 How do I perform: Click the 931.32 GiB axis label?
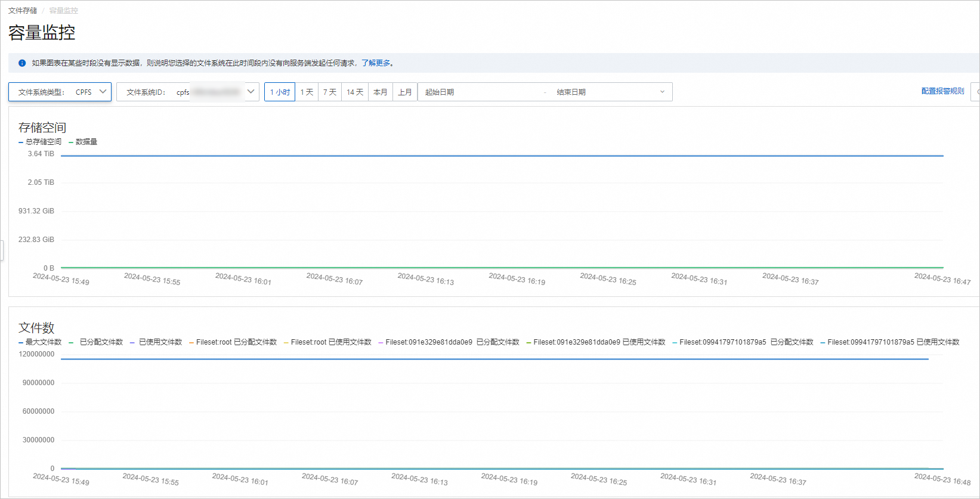tap(36, 211)
